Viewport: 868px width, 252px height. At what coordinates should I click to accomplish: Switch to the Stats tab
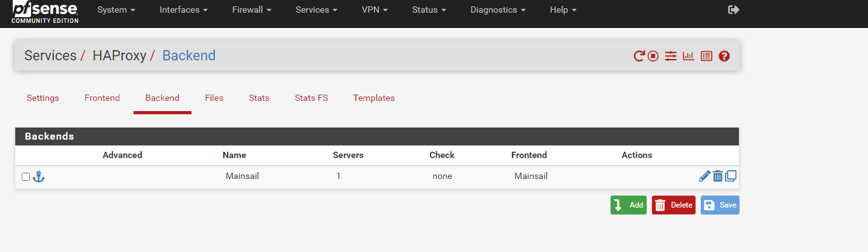coord(259,98)
